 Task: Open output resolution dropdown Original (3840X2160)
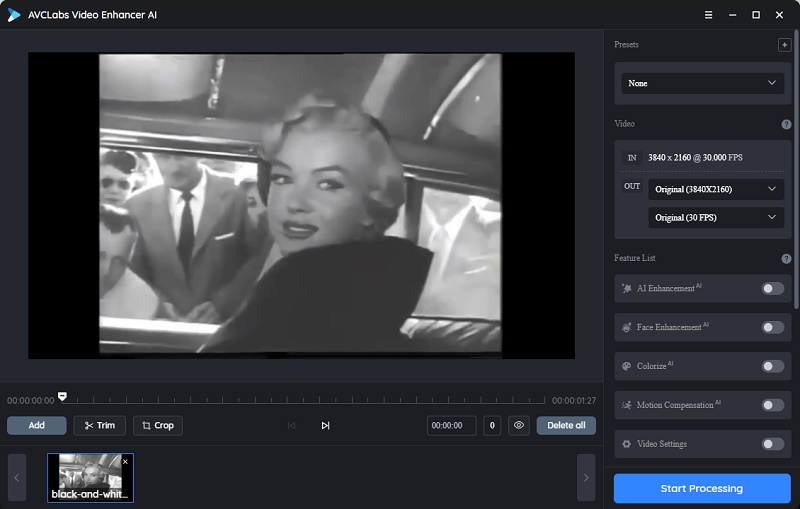point(715,189)
